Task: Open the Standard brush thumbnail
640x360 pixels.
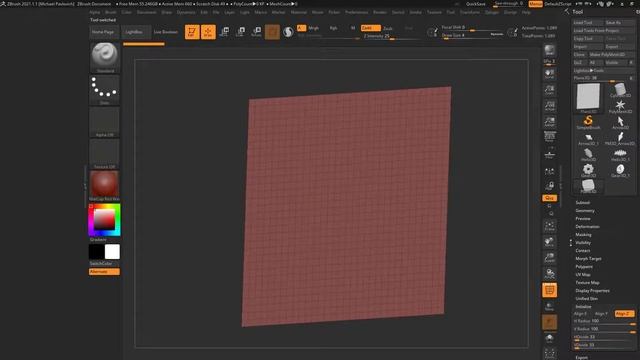Action: [x=104, y=58]
